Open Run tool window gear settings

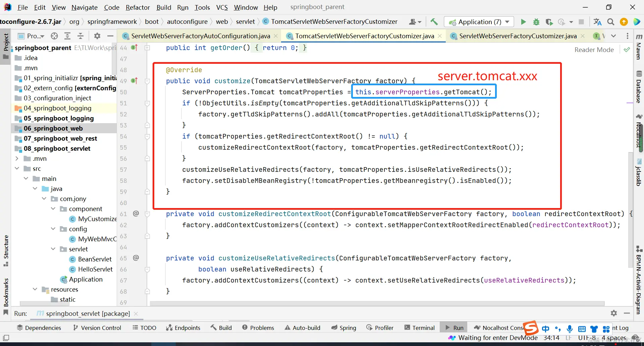(614, 313)
